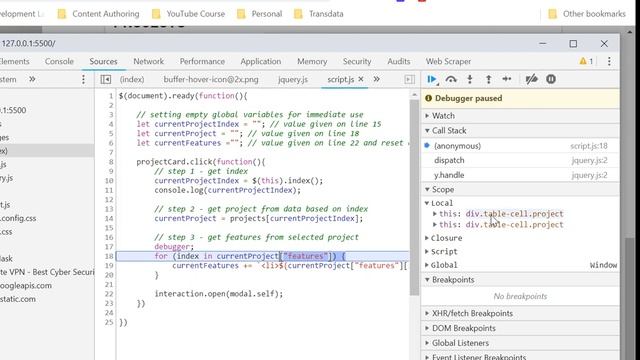
Task: Toggle pause on exceptions
Action: (x=551, y=79)
